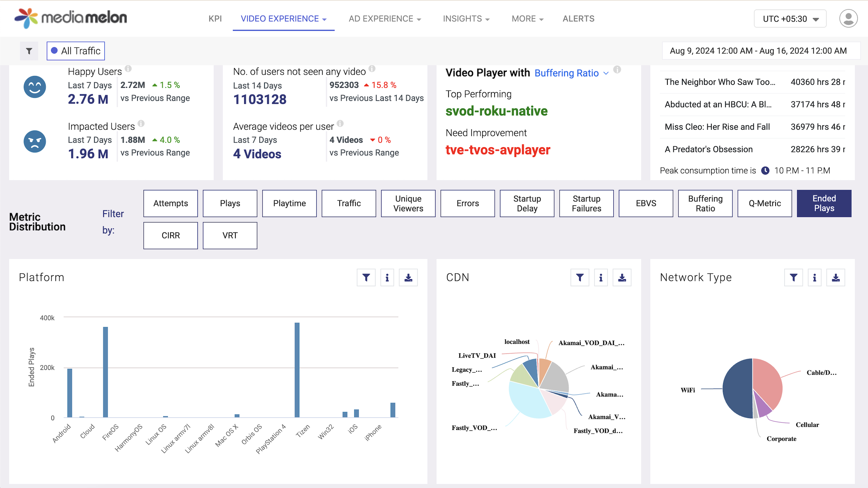Show info for the CDN chart
The image size is (868, 488).
[601, 277]
